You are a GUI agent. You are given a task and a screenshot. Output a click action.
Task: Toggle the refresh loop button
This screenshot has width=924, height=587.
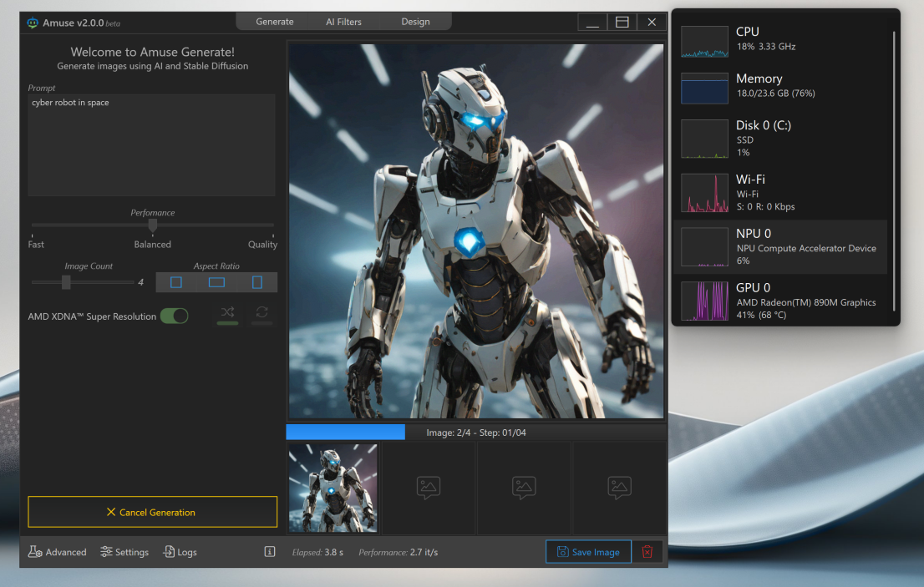click(261, 312)
